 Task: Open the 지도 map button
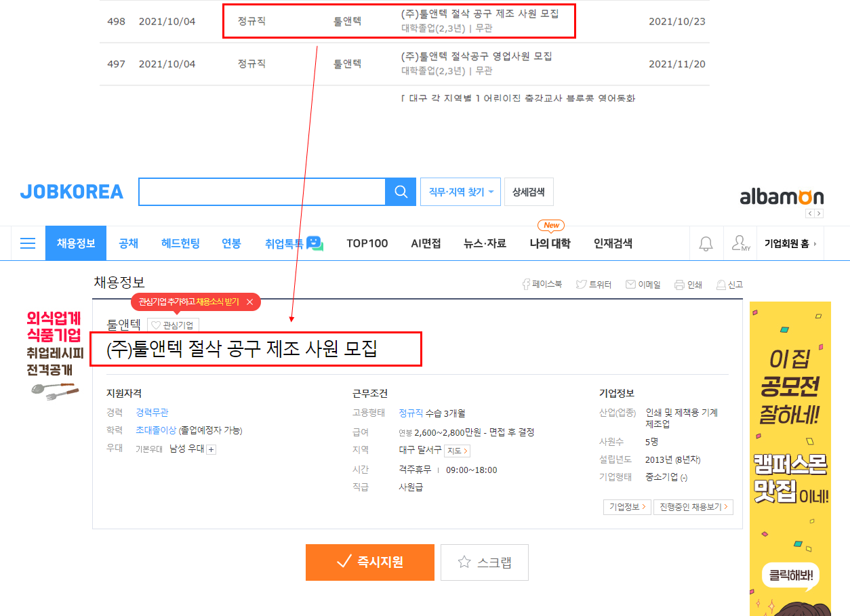coord(457,451)
